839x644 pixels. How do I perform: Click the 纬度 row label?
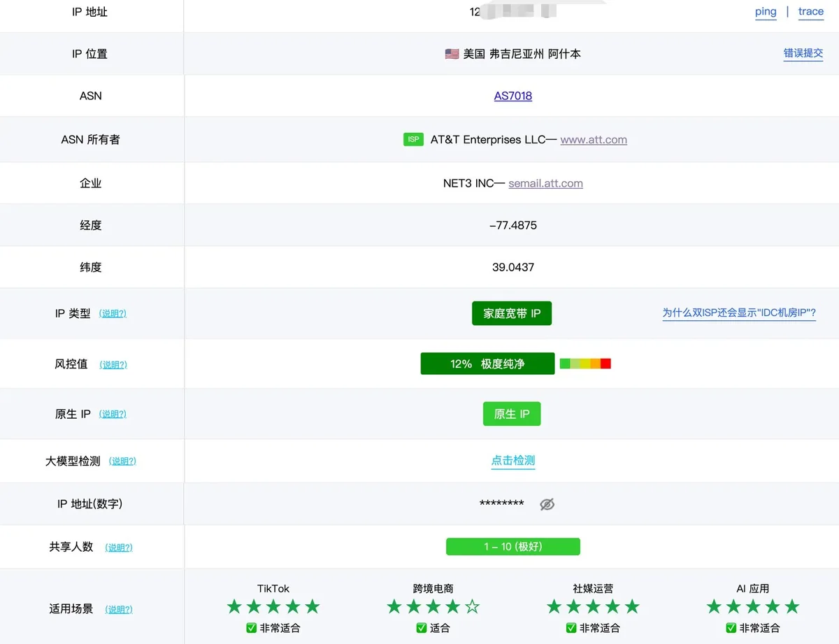point(90,267)
